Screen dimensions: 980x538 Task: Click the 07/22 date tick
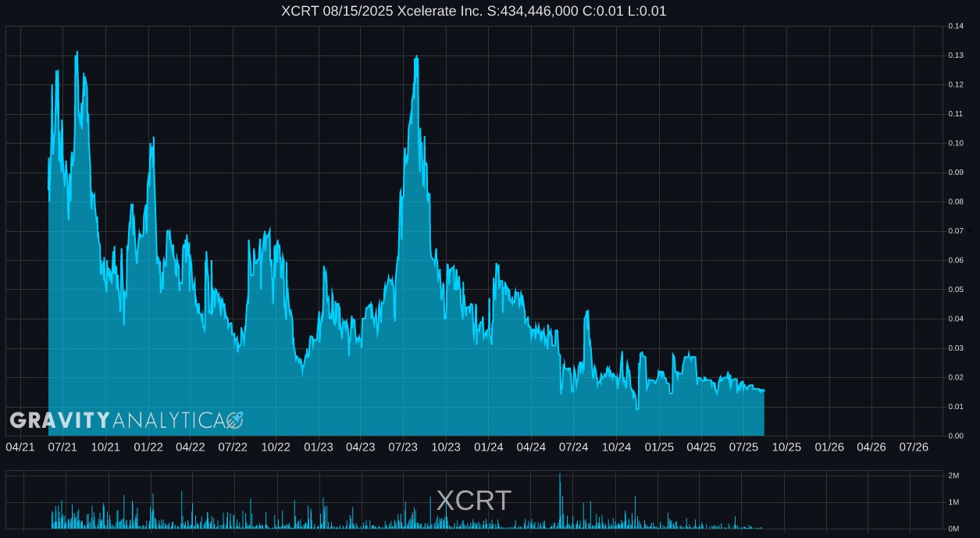click(233, 447)
